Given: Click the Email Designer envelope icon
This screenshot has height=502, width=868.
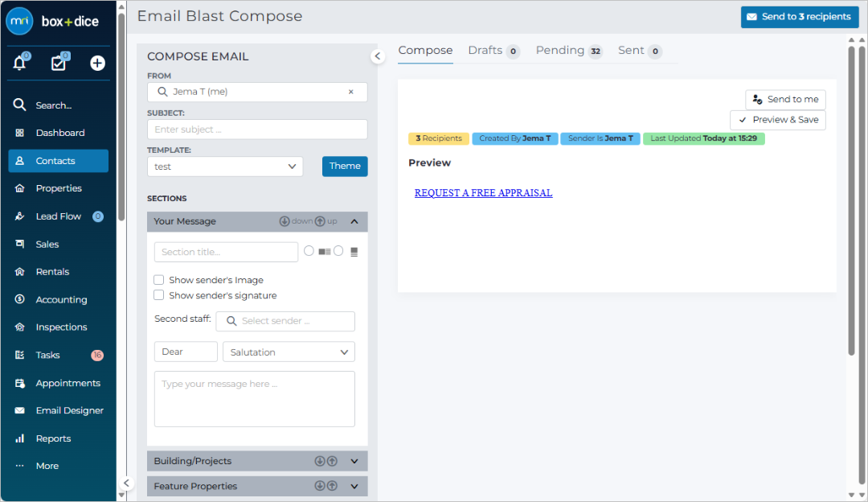Looking at the screenshot, I should point(19,410).
